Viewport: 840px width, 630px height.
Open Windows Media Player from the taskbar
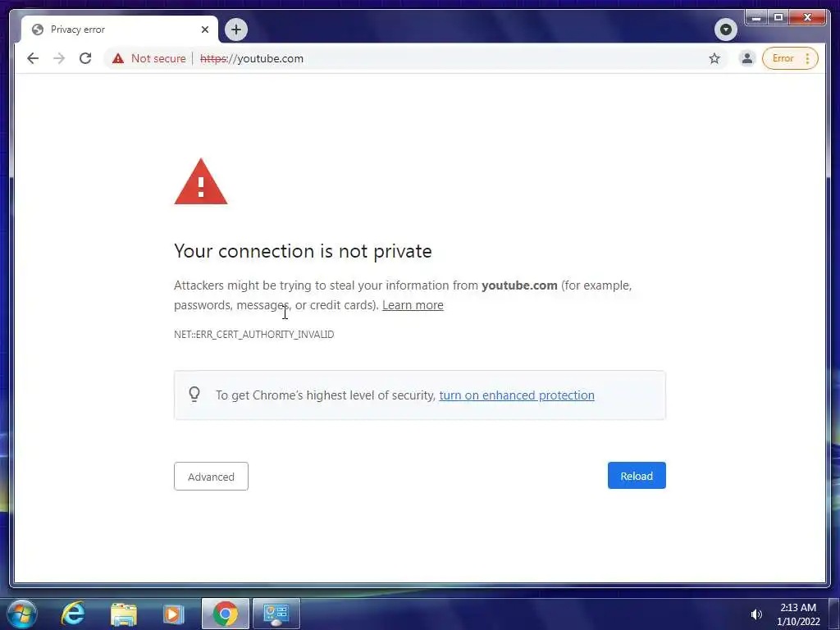[x=173, y=614]
